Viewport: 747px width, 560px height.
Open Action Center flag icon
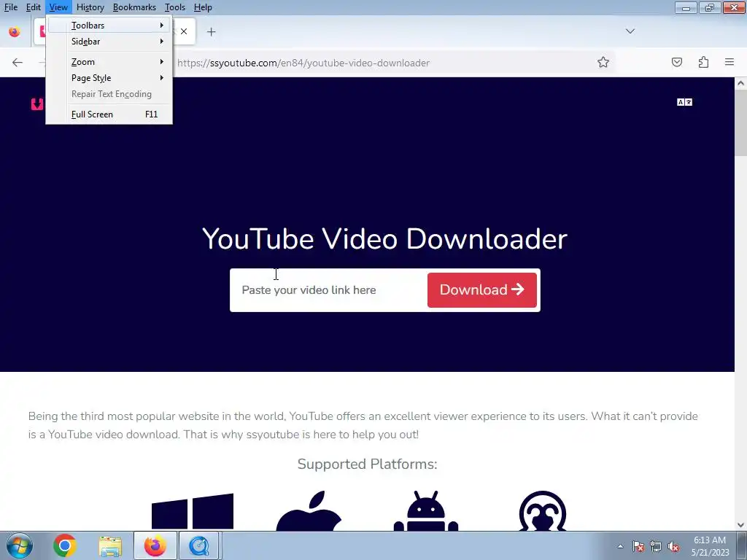pyautogui.click(x=638, y=546)
